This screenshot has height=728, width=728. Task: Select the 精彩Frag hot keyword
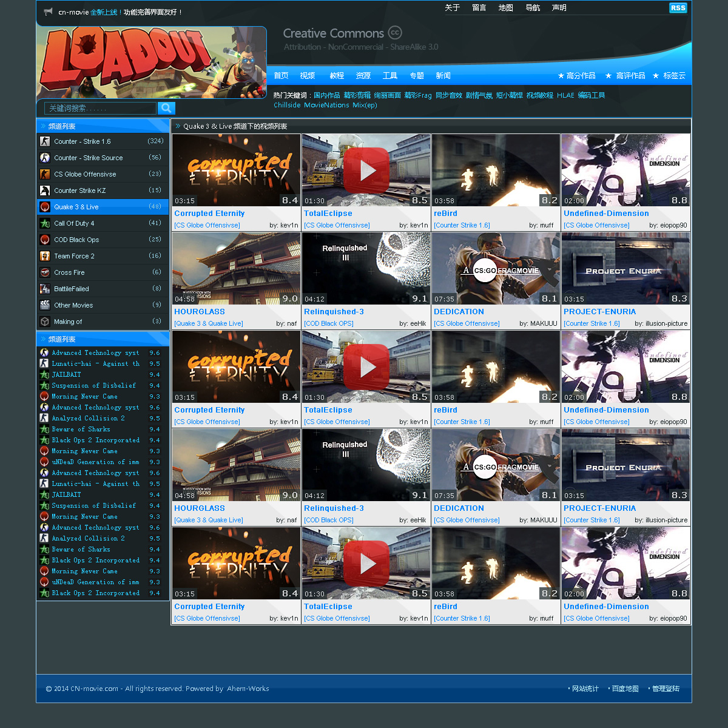pyautogui.click(x=418, y=95)
